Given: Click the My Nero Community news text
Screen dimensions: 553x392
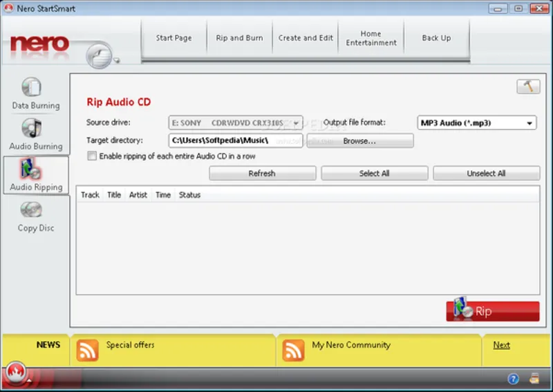Looking at the screenshot, I should point(351,345).
